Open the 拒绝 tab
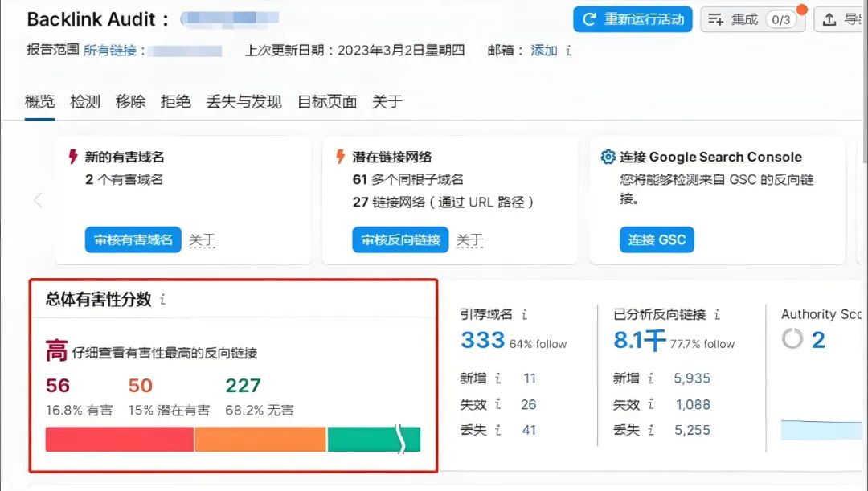This screenshot has height=491, width=868. coord(176,101)
